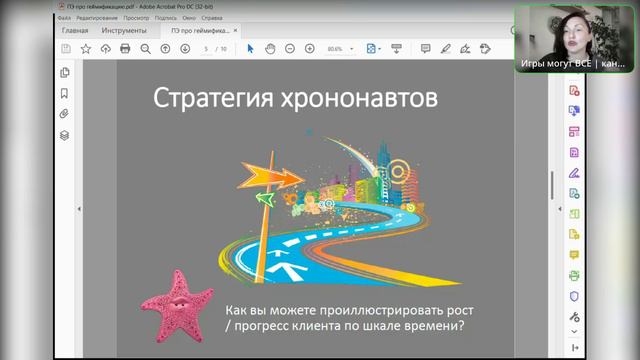
Task: Open the attachments paperclip panel
Action: [64, 114]
